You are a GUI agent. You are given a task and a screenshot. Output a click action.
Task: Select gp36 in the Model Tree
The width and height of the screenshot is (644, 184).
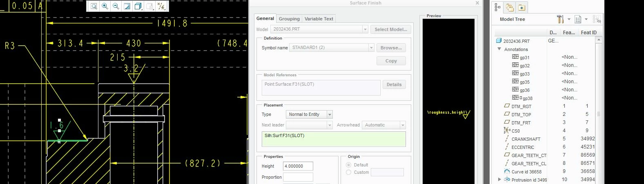click(x=525, y=90)
